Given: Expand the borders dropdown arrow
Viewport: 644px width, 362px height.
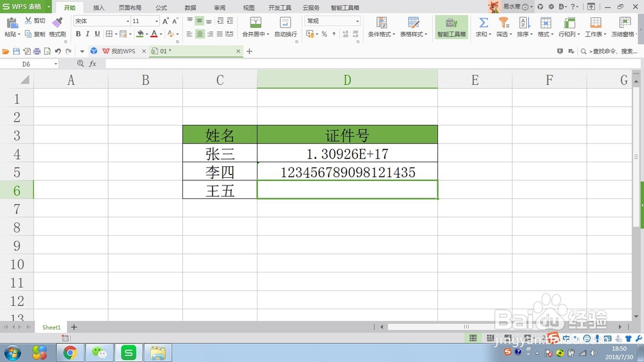Looking at the screenshot, I should click(x=116, y=34).
